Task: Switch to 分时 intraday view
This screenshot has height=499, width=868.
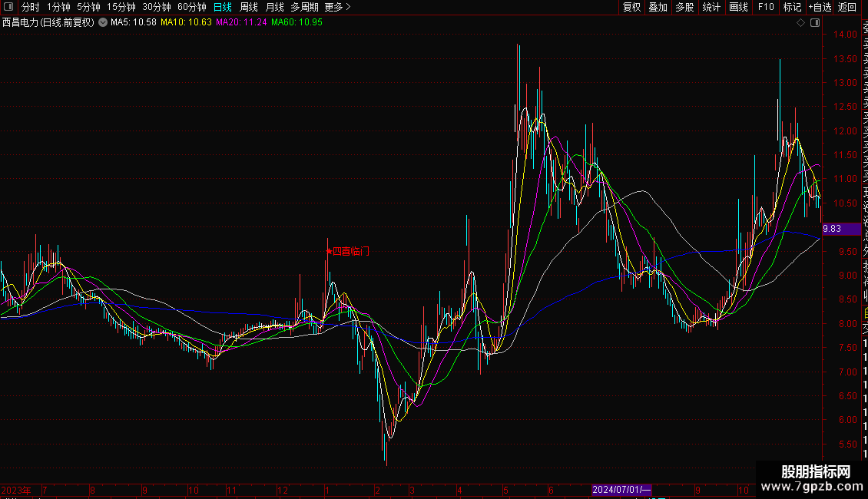Action: pos(31,7)
